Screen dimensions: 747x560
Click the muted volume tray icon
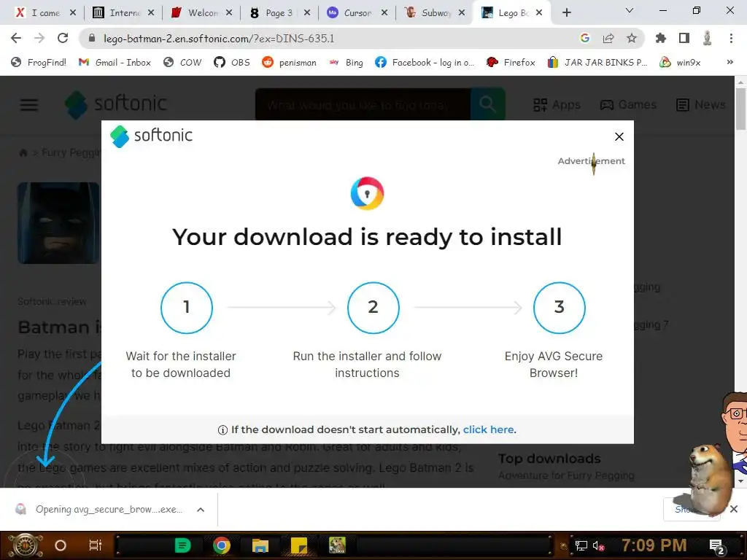[598, 545]
